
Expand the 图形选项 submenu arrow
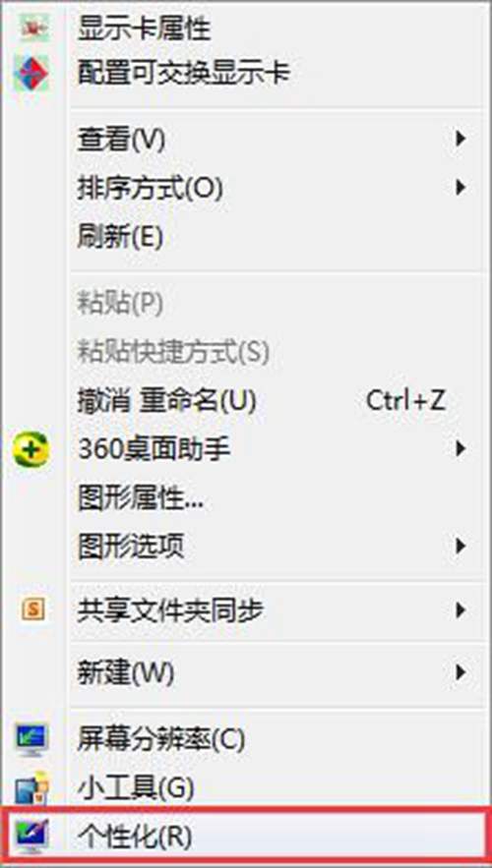pos(460,547)
